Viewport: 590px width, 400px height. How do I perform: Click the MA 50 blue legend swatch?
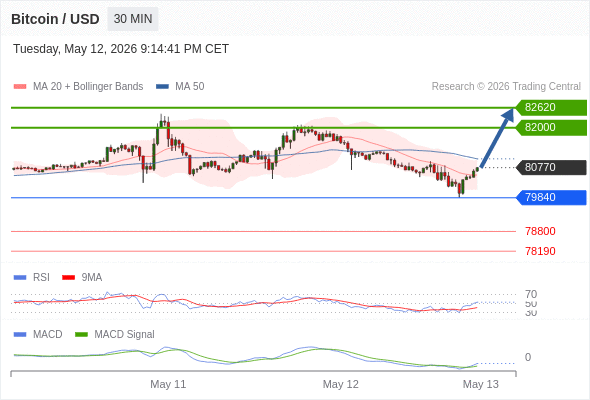click(162, 87)
